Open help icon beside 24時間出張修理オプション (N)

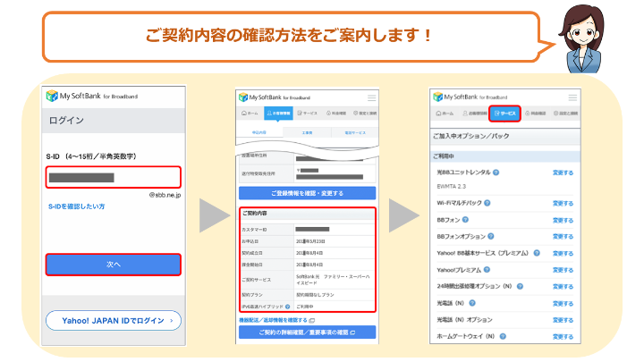[x=520, y=286]
